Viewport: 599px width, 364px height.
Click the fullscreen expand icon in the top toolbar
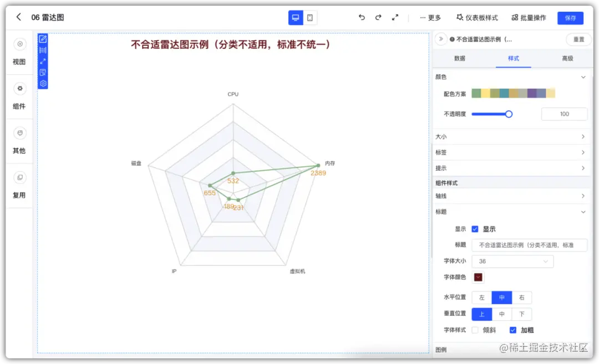point(395,17)
